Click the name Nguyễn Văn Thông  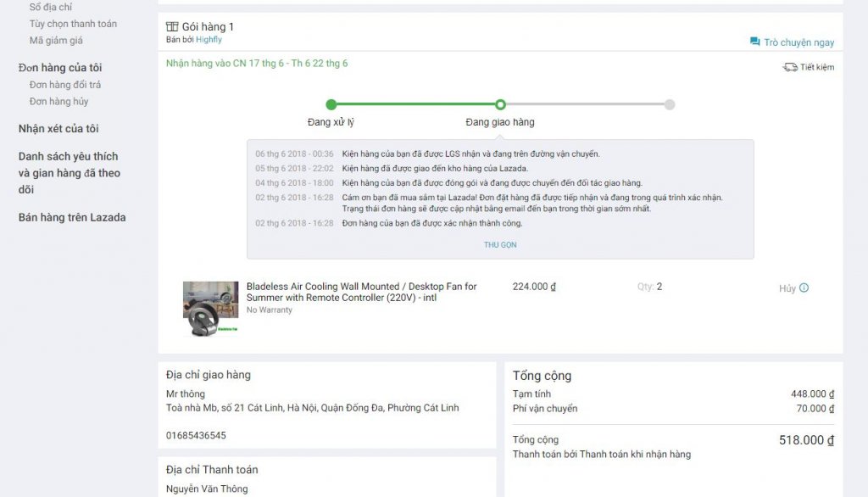[207, 489]
